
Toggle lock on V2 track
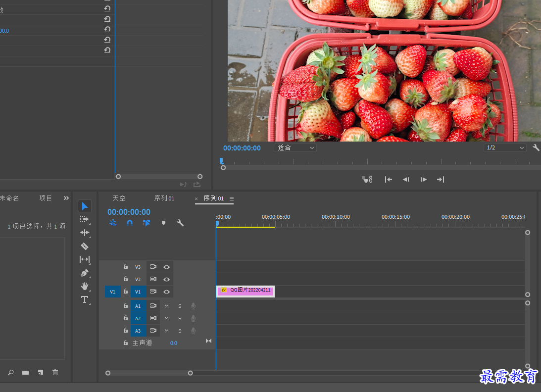126,279
